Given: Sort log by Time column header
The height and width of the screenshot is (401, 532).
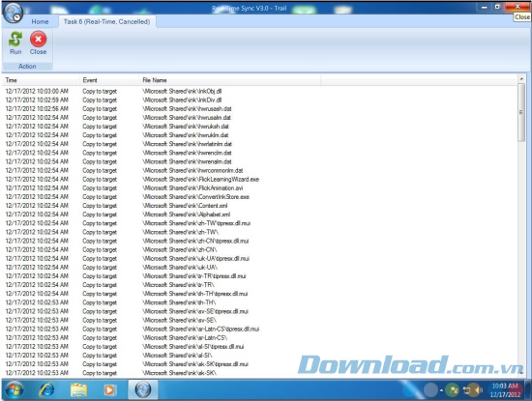Looking at the screenshot, I should click(x=41, y=80).
